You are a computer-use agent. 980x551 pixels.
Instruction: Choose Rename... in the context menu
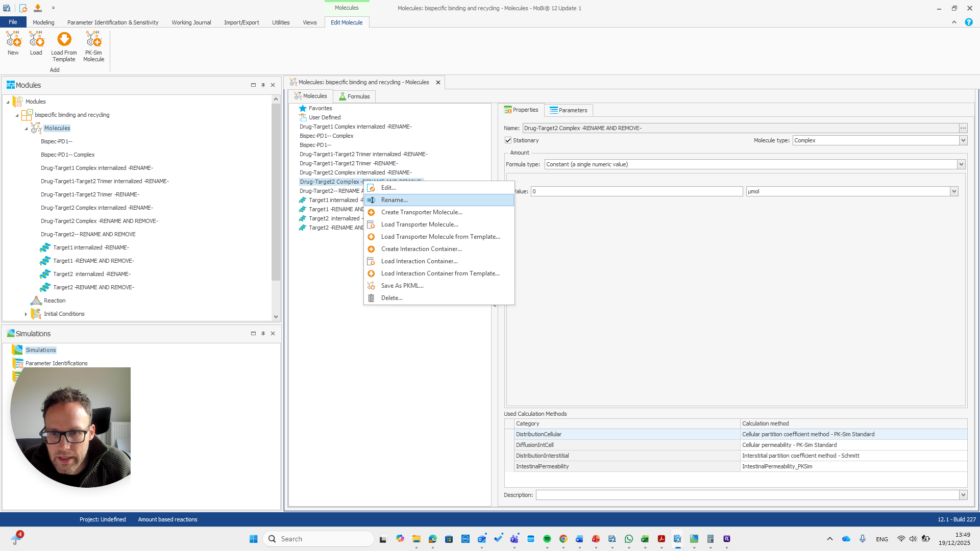tap(394, 200)
